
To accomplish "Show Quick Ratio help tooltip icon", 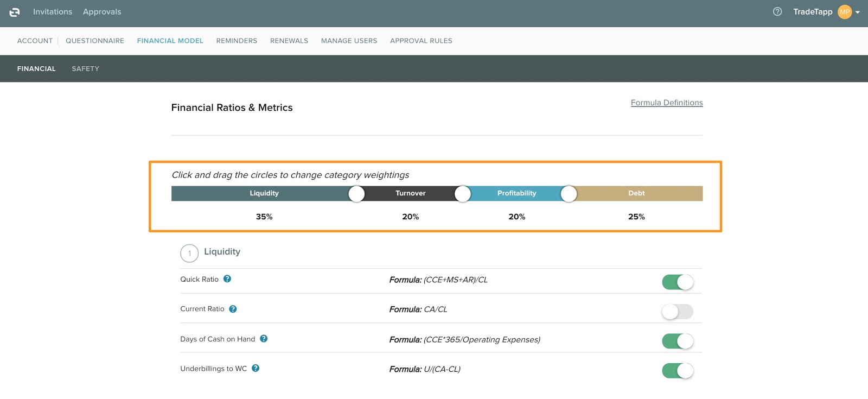I will click(227, 279).
